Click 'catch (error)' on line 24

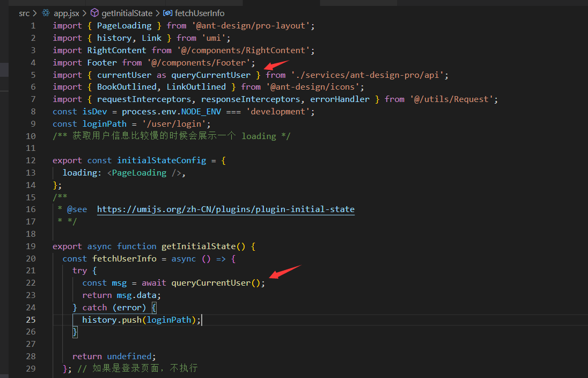[114, 308]
